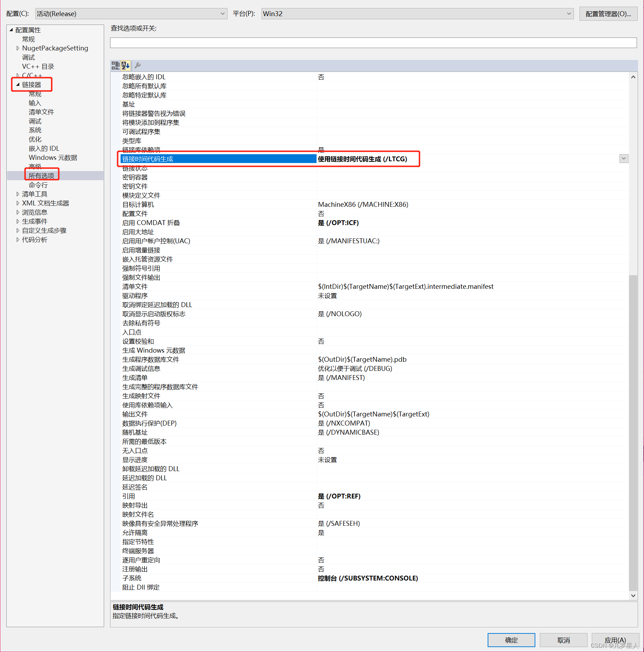Select the 延迟加载的 DLL property
Viewport: 644px width, 652px height.
click(x=144, y=478)
